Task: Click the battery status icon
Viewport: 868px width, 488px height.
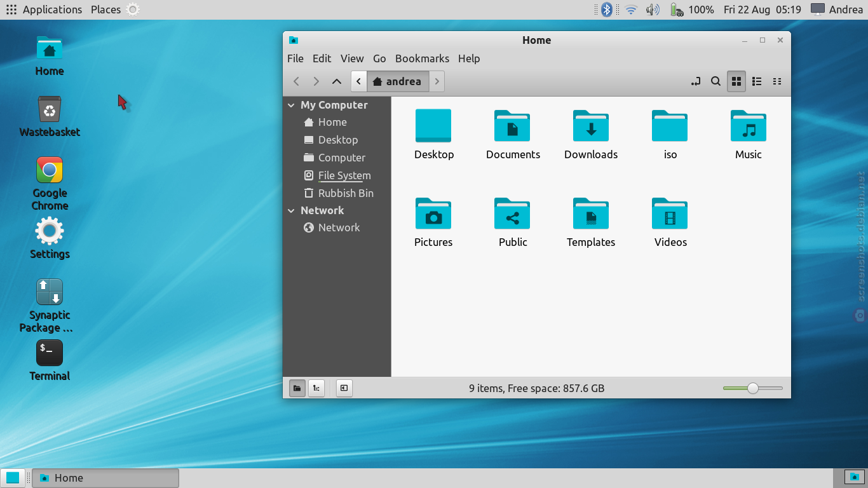Action: click(677, 10)
